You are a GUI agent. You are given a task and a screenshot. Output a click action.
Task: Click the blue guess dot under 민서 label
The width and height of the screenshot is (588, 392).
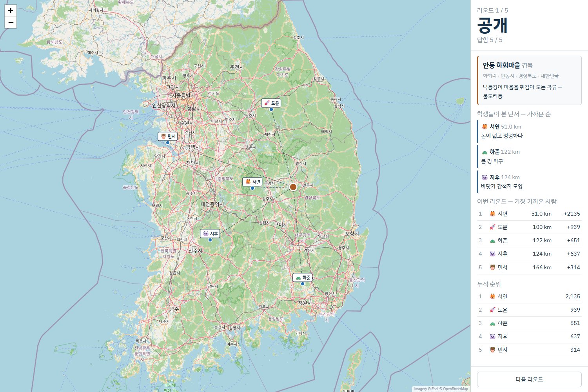pos(168,143)
